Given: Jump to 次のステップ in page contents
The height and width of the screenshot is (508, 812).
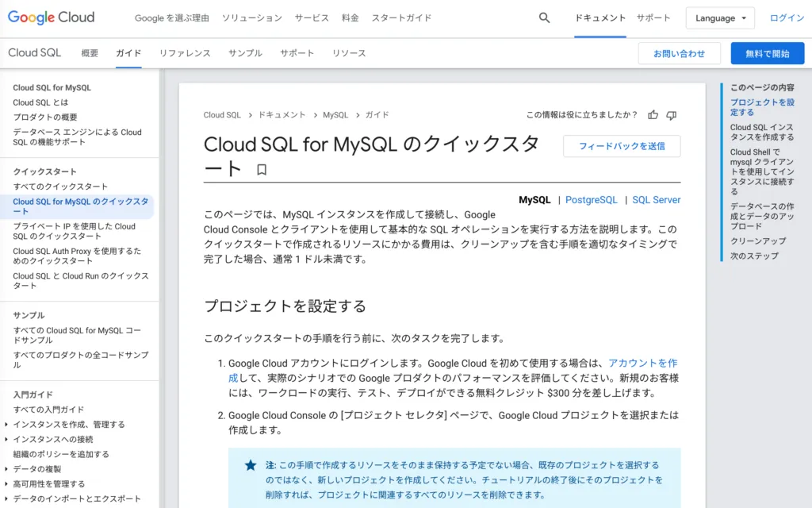Looking at the screenshot, I should 754,256.
